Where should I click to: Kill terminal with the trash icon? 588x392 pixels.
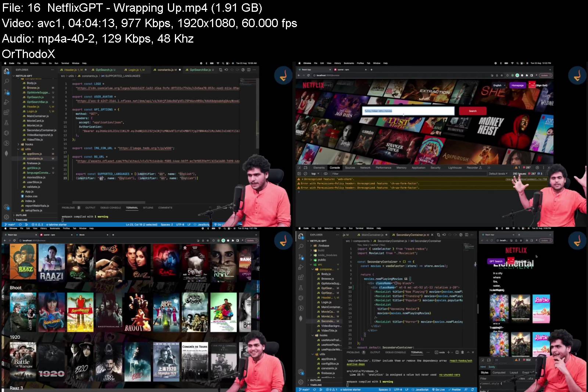click(x=462, y=352)
